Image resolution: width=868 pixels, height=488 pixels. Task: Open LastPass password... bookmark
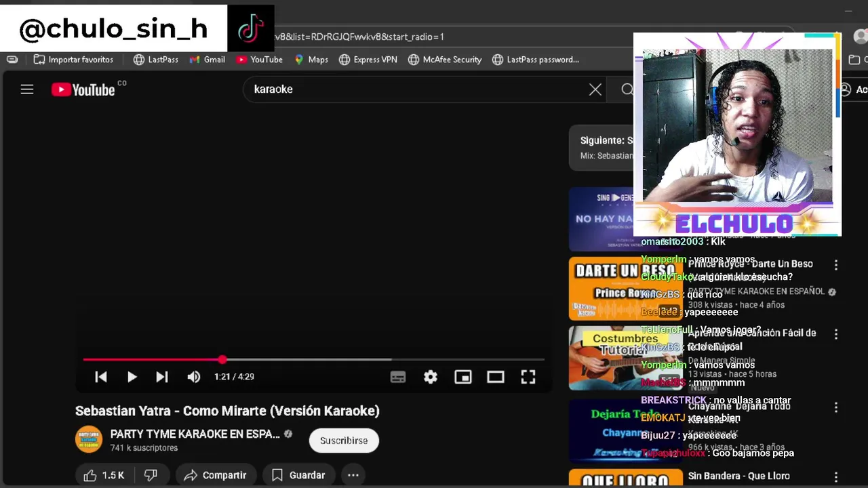coord(536,60)
